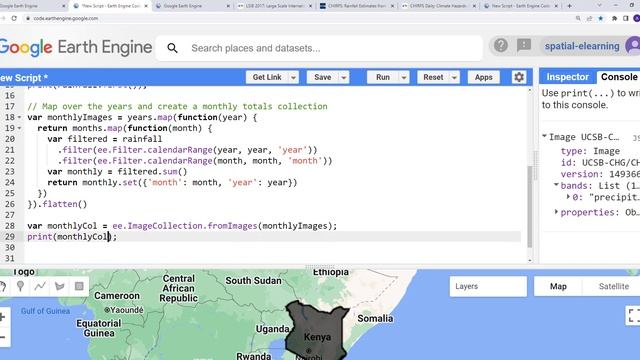This screenshot has height=360, width=640.
Task: Click line 29 print(monthlyCol) code
Action: (72, 237)
